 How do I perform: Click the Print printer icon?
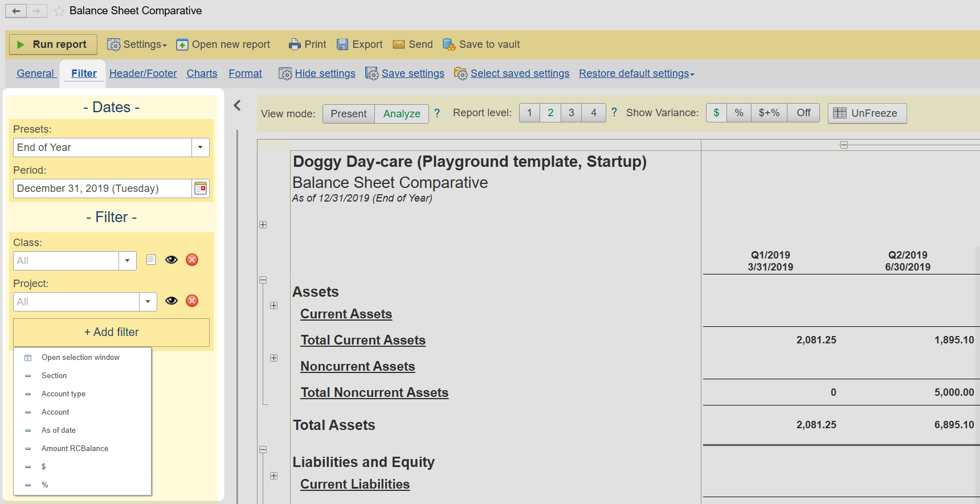294,44
